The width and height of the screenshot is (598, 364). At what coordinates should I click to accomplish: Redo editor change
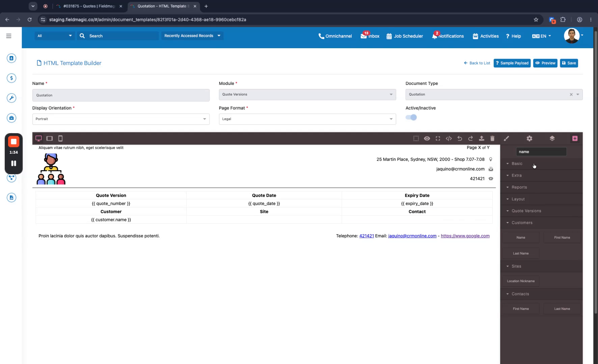tap(470, 139)
